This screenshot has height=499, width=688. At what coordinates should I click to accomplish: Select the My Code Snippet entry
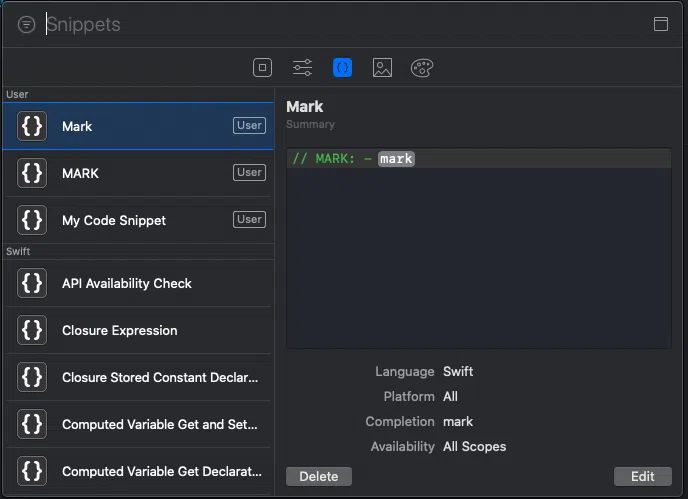click(x=138, y=220)
